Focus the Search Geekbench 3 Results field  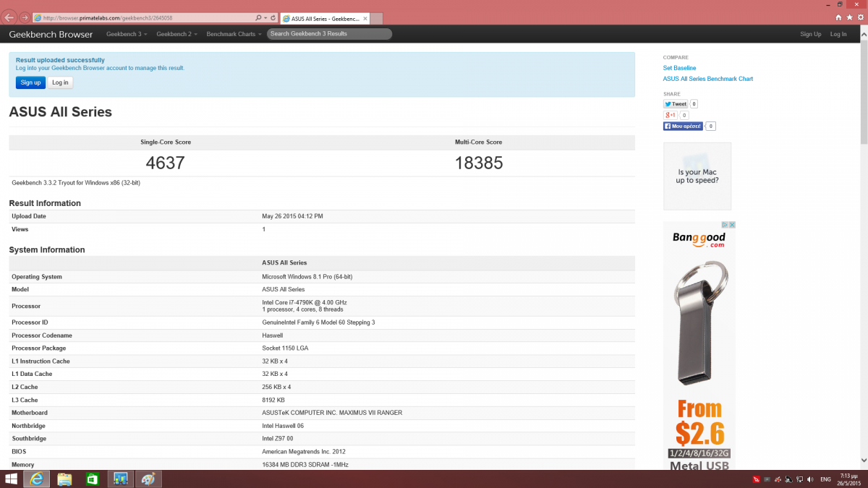click(x=329, y=34)
